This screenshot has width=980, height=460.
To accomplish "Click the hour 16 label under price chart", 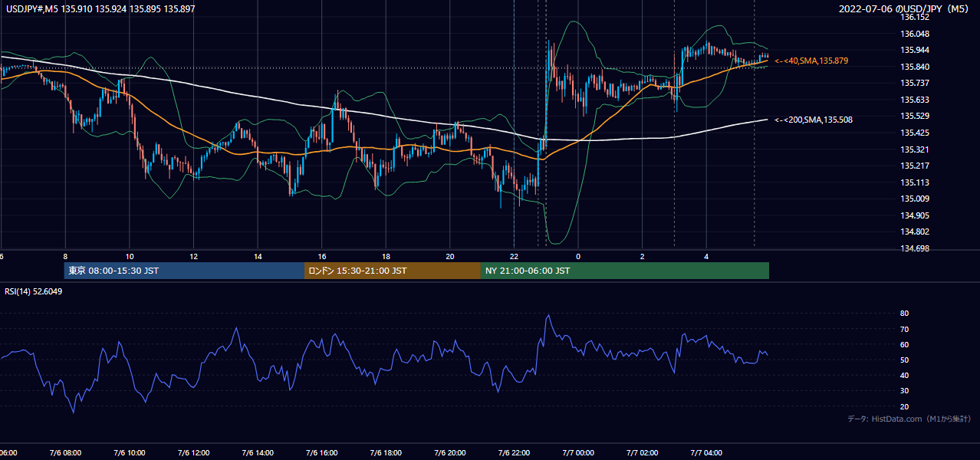I will tap(322, 256).
